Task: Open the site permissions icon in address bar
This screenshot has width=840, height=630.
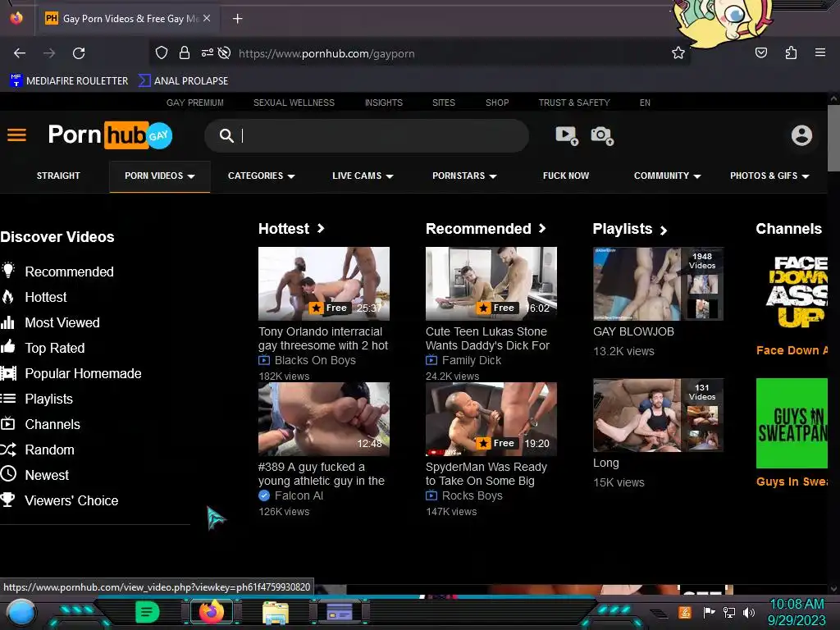Action: [208, 53]
